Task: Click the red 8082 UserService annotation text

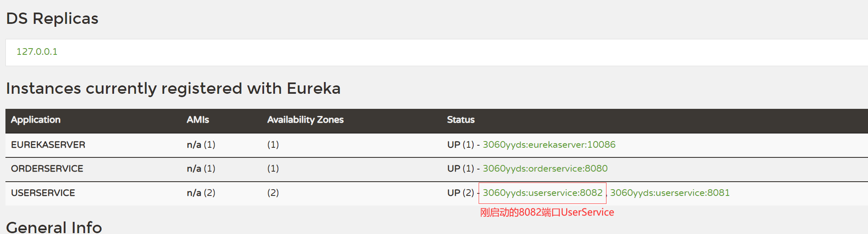Action: (547, 213)
